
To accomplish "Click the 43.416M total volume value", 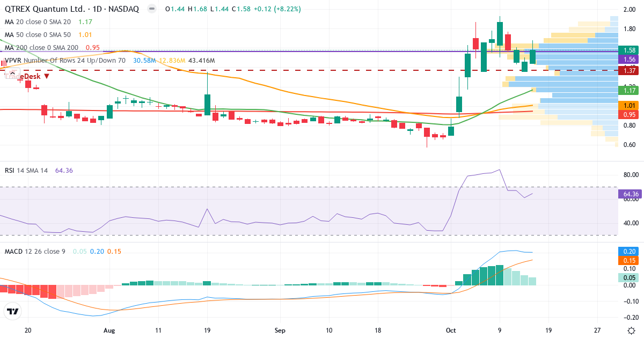I will point(202,61).
